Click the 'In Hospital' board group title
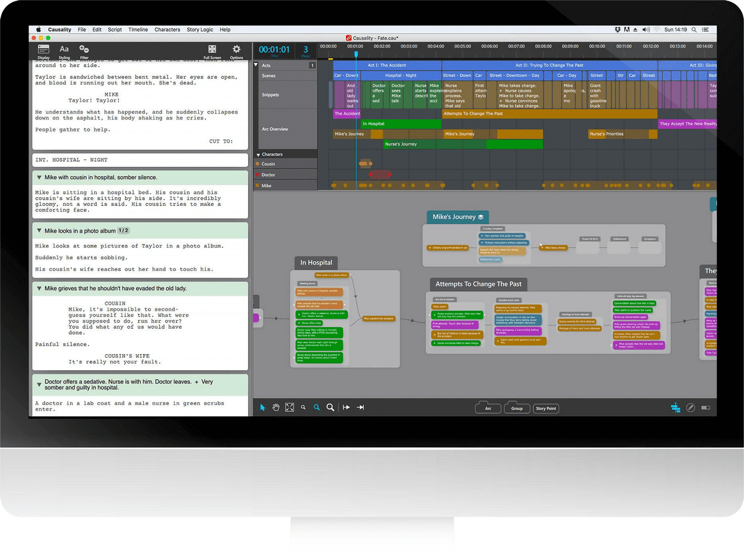744x560 pixels. click(316, 262)
